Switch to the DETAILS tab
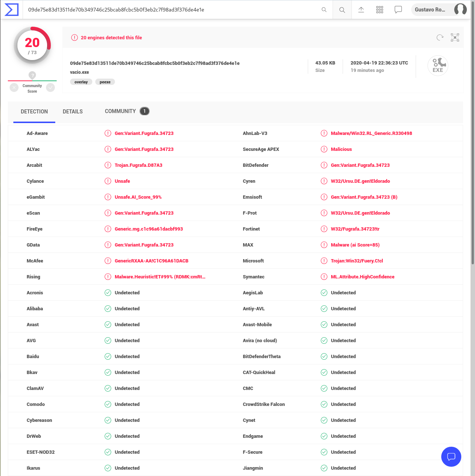Screen dimensions: 475x476 point(73,112)
